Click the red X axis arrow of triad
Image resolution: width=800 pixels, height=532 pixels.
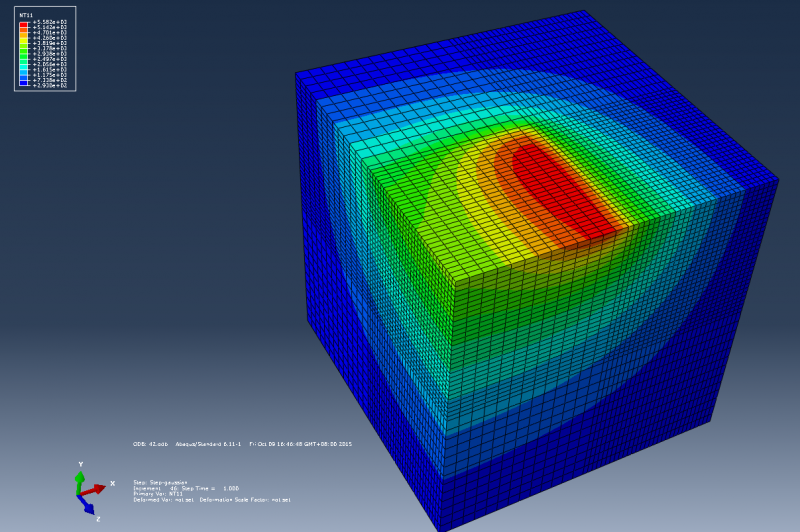[93, 490]
